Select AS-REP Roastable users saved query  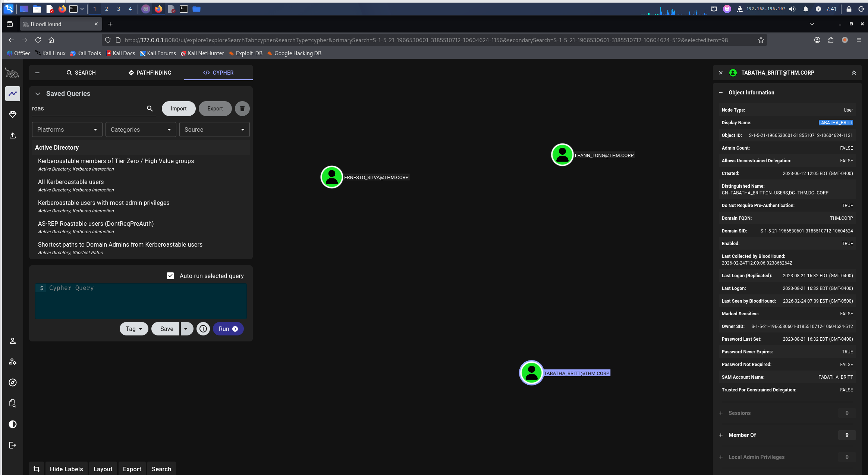[96, 224]
